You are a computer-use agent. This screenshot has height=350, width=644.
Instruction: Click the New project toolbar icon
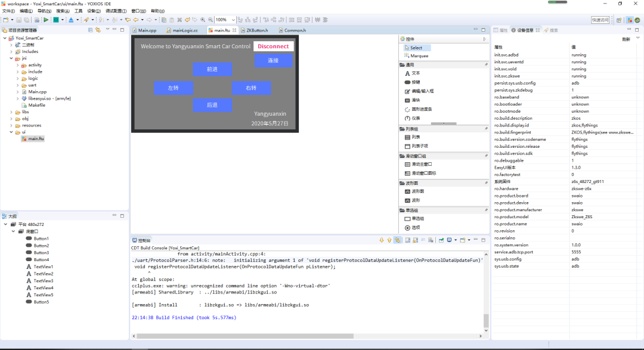coord(6,20)
